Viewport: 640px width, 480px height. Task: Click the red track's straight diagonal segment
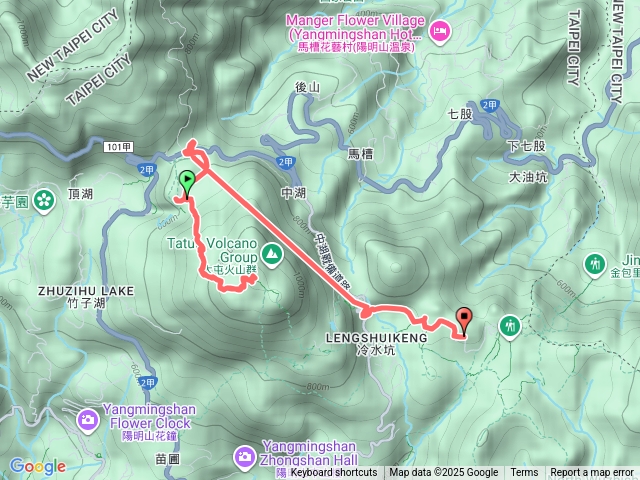(282, 237)
